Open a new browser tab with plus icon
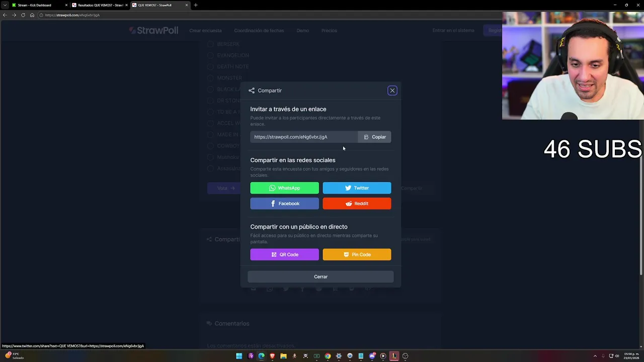Screen dimensions: 644x362 click(x=196, y=5)
